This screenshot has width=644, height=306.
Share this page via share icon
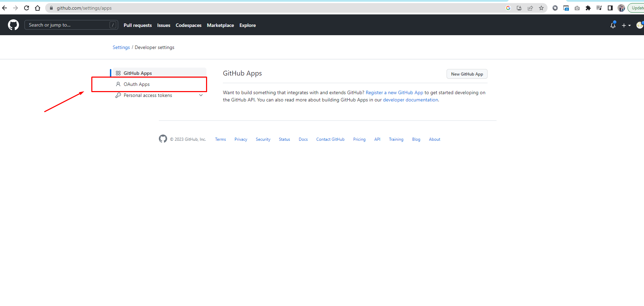[530, 8]
